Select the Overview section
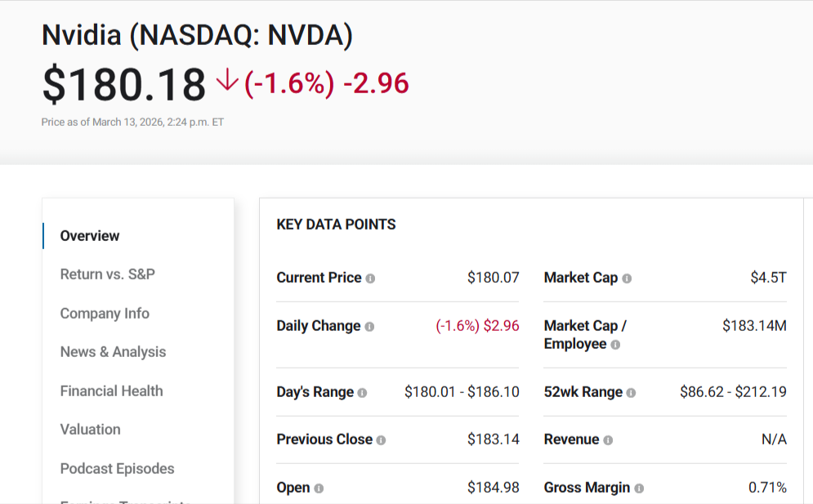 90,236
